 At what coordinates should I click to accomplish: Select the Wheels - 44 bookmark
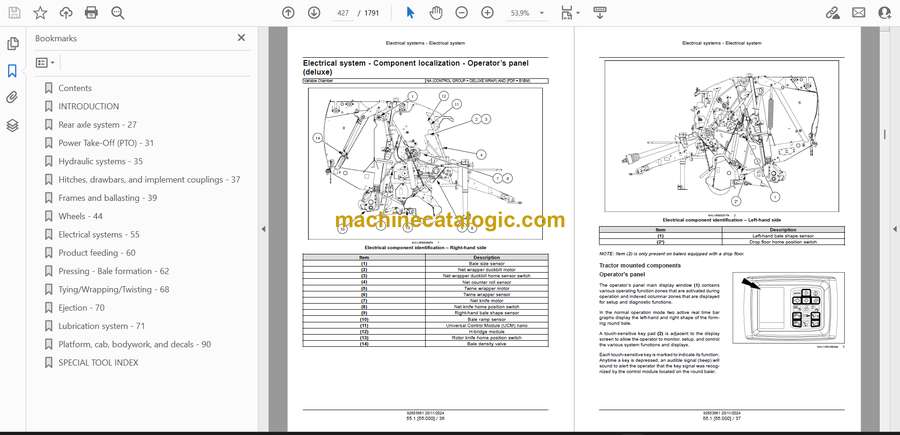tap(81, 216)
